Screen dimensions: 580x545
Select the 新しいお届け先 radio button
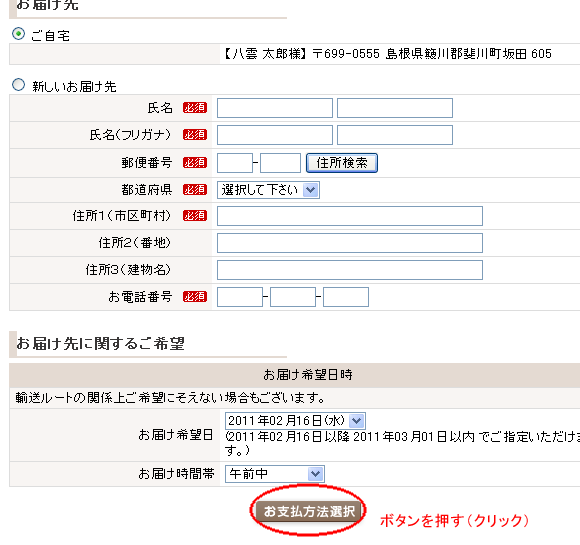18,85
